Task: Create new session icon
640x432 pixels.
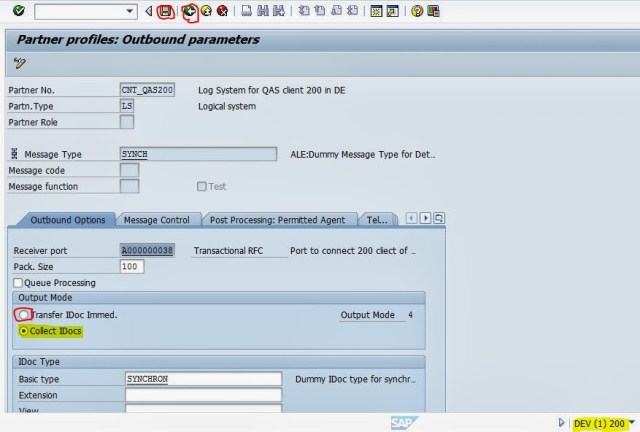Action: 376,11
